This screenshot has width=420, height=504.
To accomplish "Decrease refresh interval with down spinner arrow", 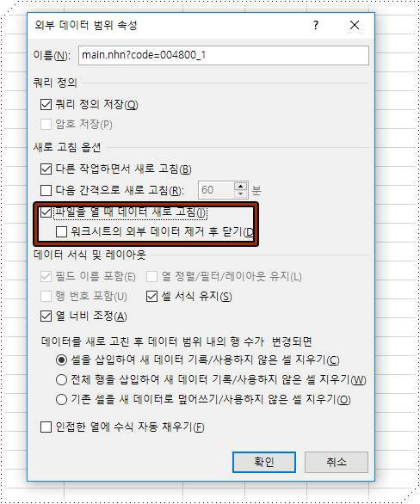I will coord(240,194).
